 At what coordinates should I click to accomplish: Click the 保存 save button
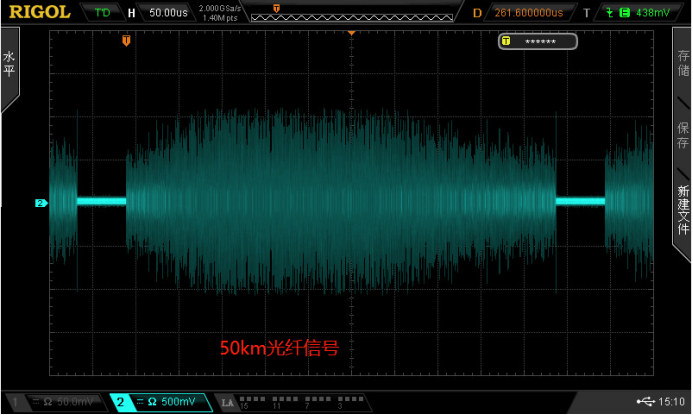tap(683, 134)
